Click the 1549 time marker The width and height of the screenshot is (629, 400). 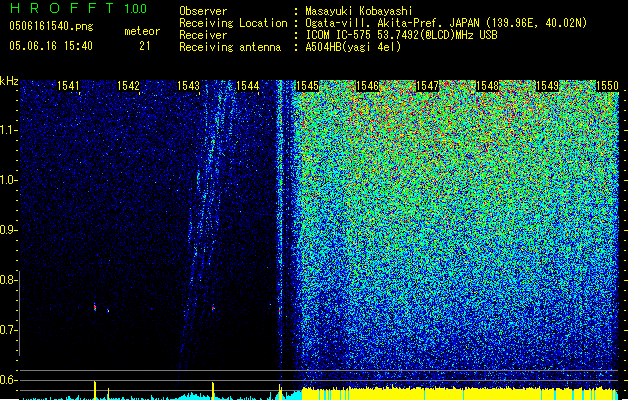tap(548, 86)
